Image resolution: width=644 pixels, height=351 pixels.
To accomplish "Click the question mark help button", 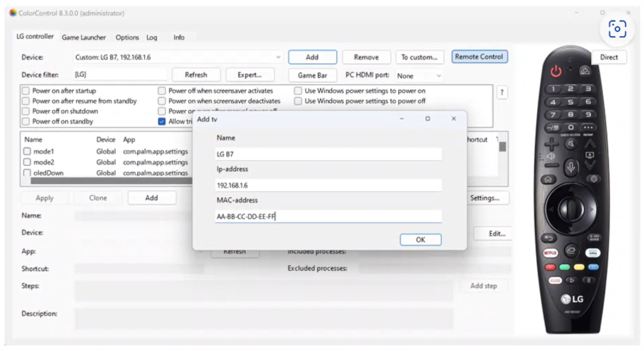I will pyautogui.click(x=502, y=92).
